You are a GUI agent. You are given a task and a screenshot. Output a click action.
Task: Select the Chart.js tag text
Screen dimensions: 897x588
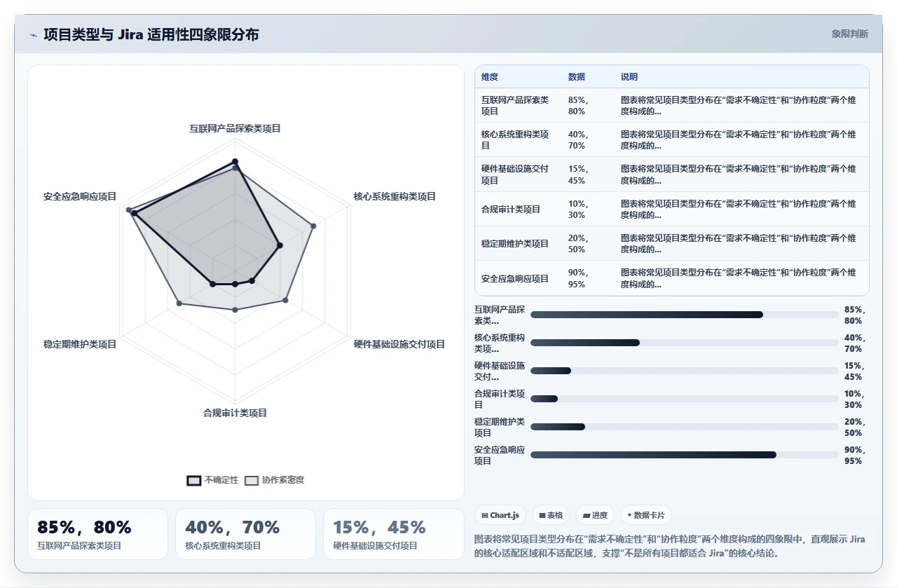[x=505, y=515]
